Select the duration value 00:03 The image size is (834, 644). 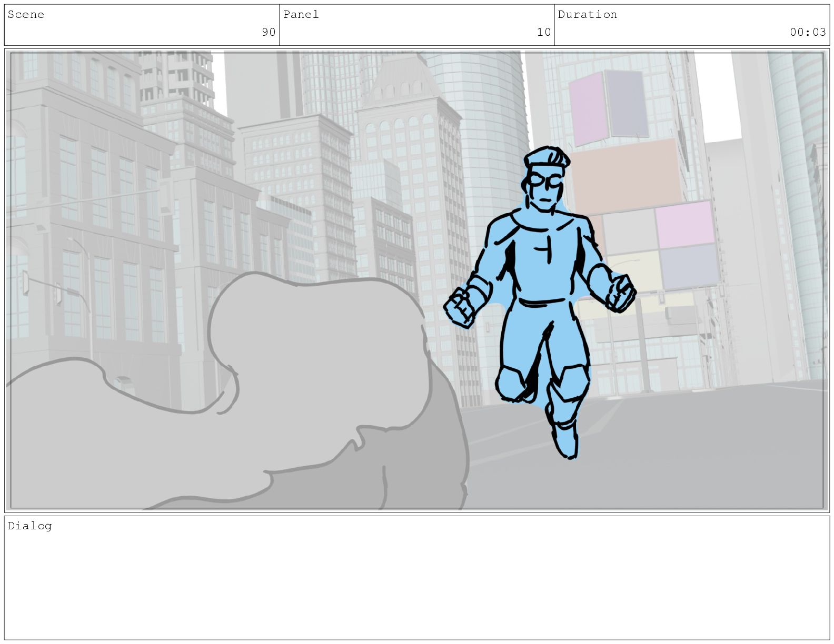807,32
